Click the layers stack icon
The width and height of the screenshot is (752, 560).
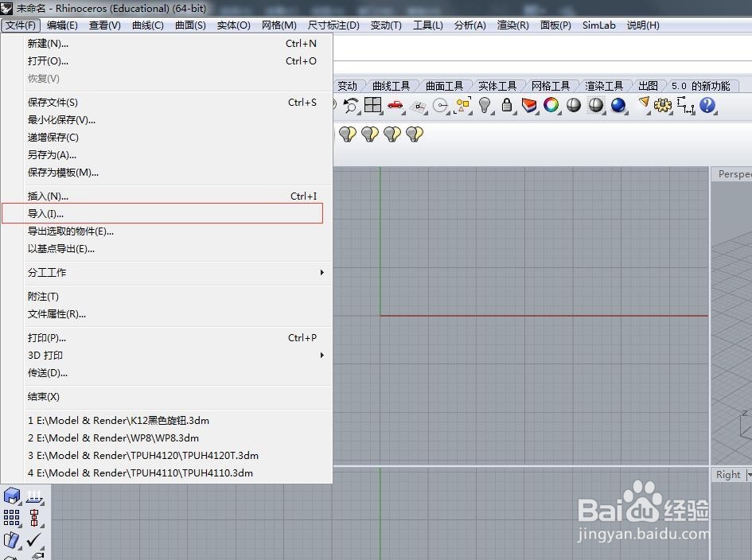529,106
